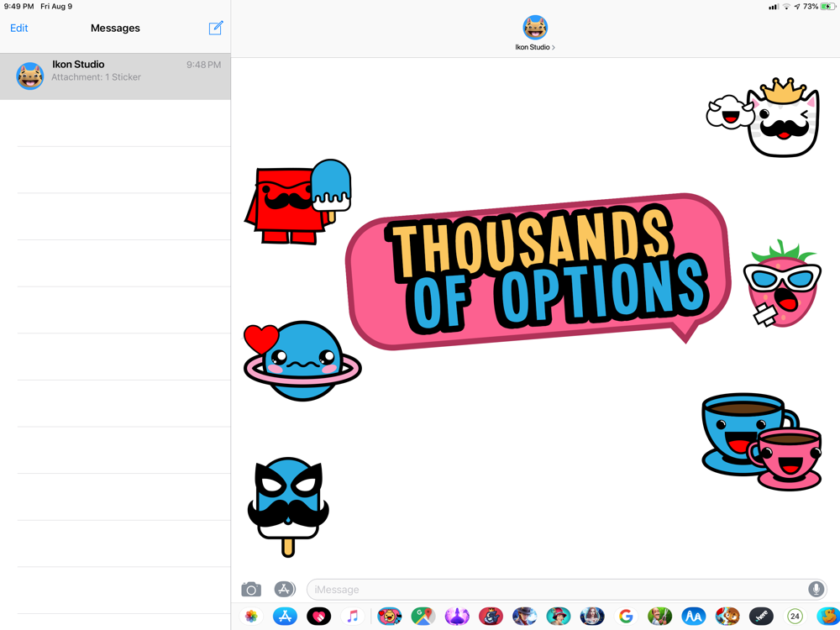Toggle the App Store apps drawer button

point(285,590)
